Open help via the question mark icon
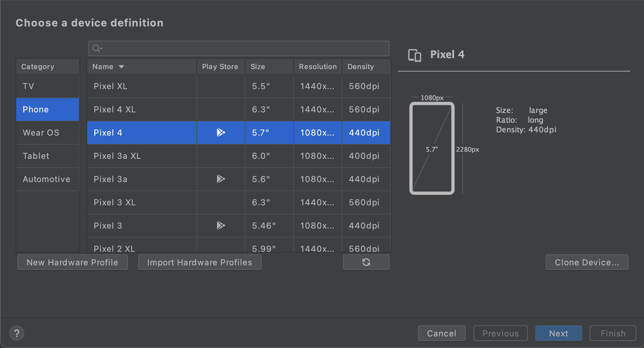Screen dimensions: 644x348 [x=17, y=333]
